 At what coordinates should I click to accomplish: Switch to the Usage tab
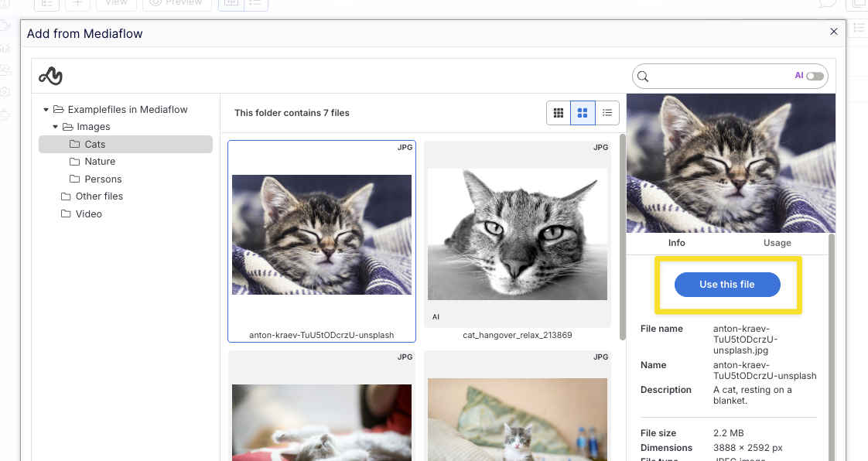click(x=777, y=243)
